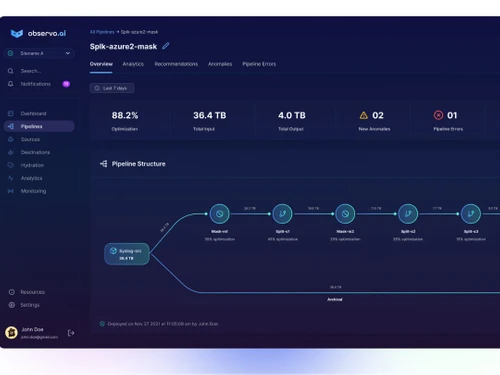Select the Split-s3 pipeline node

[471, 214]
